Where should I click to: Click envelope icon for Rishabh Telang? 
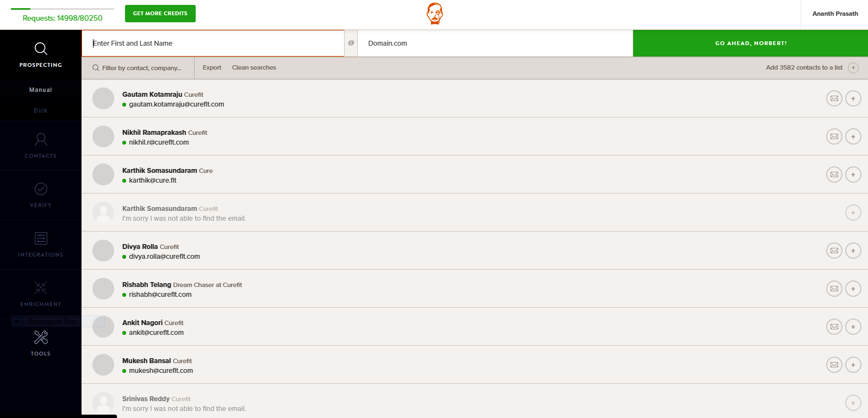tap(834, 289)
